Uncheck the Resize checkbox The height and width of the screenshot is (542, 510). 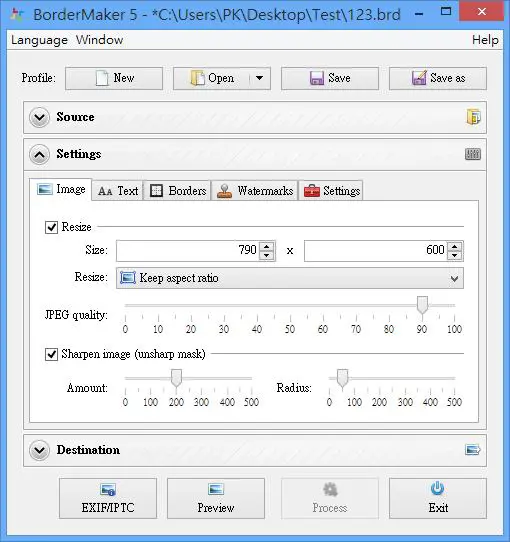(52, 227)
